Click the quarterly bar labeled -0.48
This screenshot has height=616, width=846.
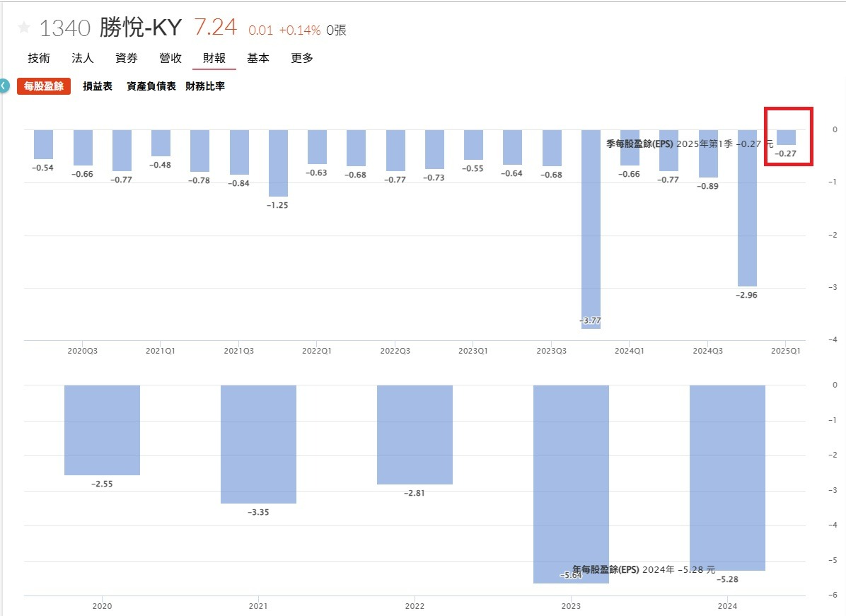click(x=161, y=143)
